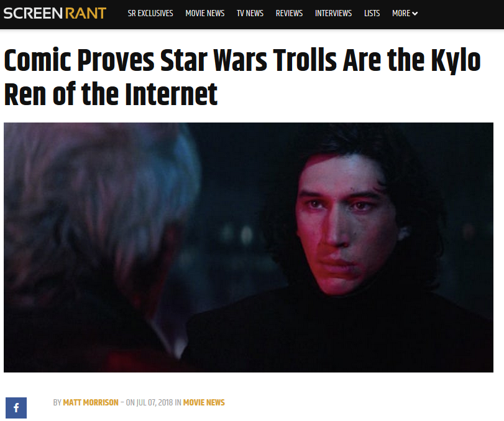
Task: Click the article headline about Star Wars trolls
Action: coord(242,77)
